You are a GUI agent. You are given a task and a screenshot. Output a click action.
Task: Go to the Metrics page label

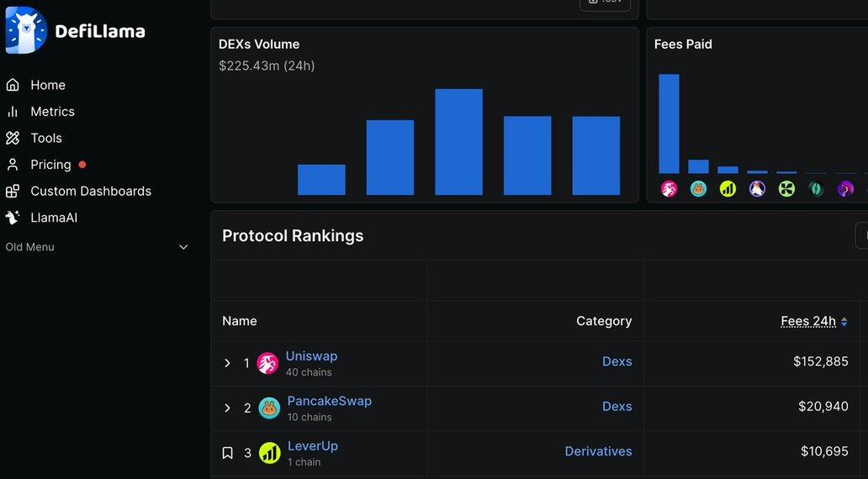(x=52, y=112)
